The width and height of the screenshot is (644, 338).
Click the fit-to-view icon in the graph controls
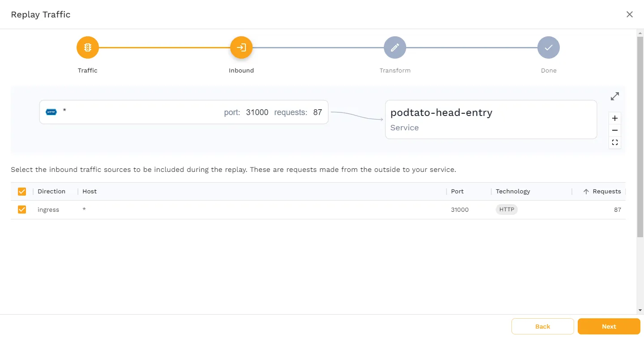tap(614, 142)
